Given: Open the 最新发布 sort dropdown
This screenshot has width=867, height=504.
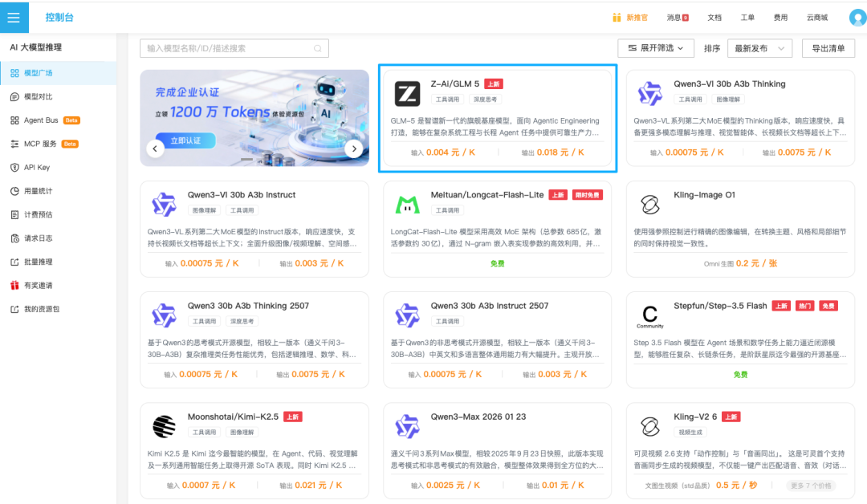Looking at the screenshot, I should 759,49.
